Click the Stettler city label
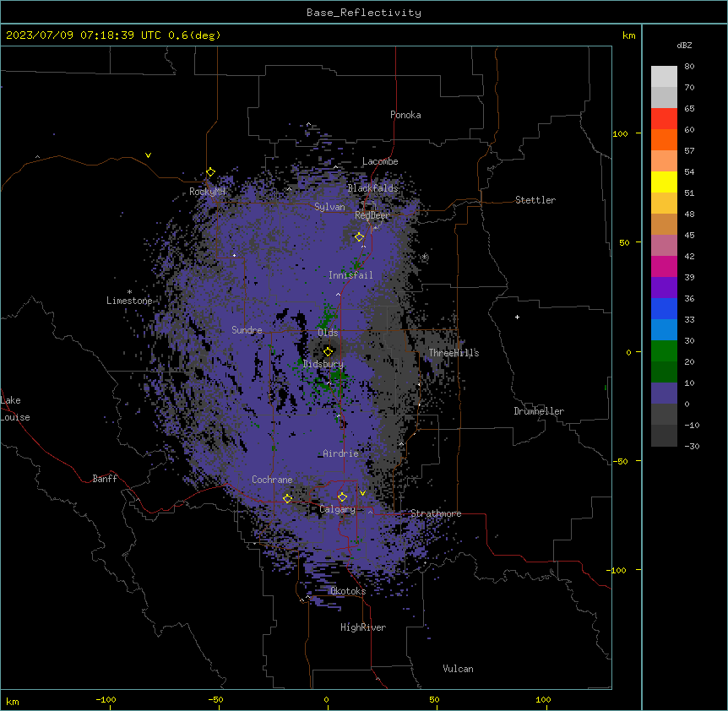Screen dimensions: 728x711 click(x=535, y=200)
